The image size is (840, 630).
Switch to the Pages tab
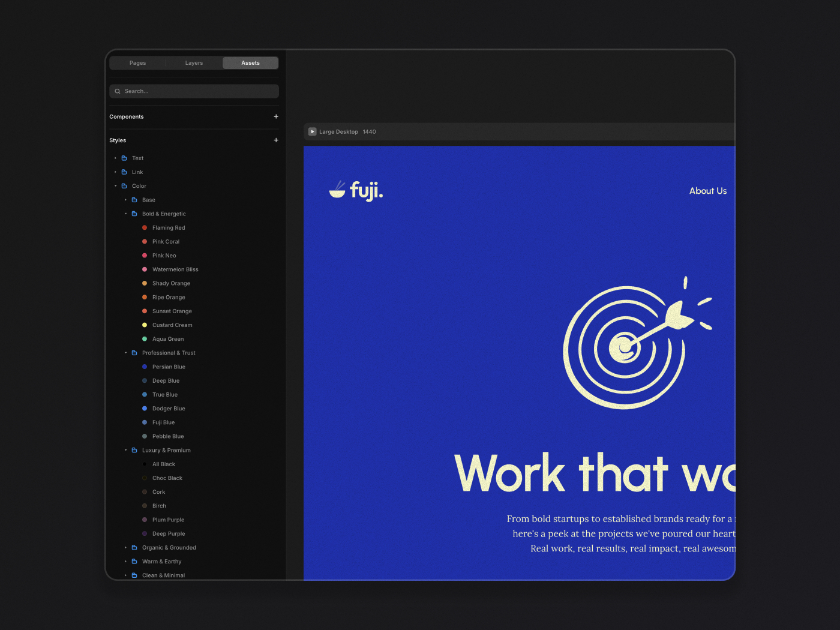137,63
